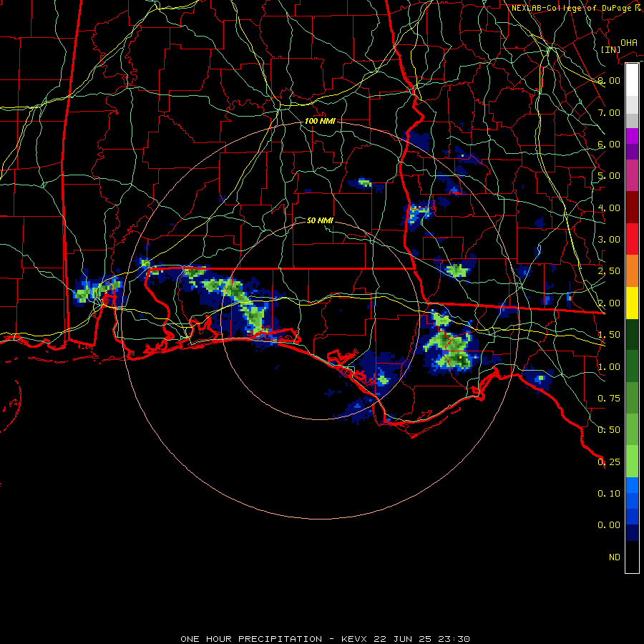Click the bright red legend swatch
644x644 pixels.
pos(632,239)
